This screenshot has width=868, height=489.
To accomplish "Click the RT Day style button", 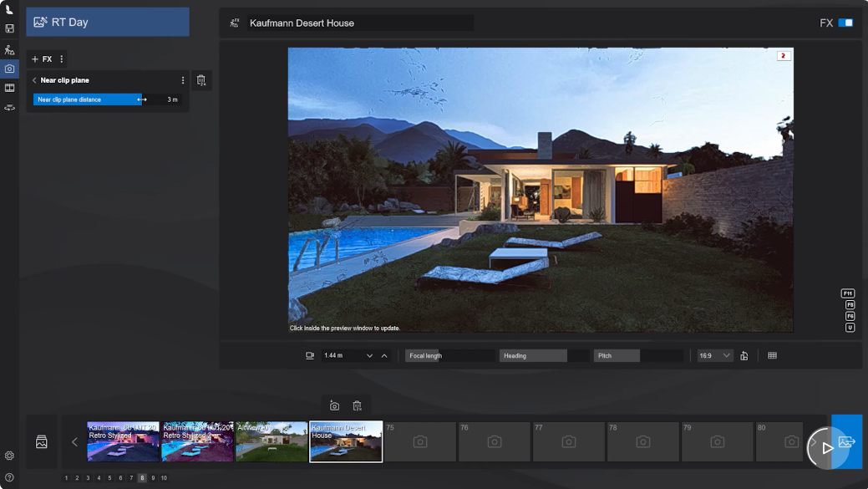I will click(x=108, y=23).
